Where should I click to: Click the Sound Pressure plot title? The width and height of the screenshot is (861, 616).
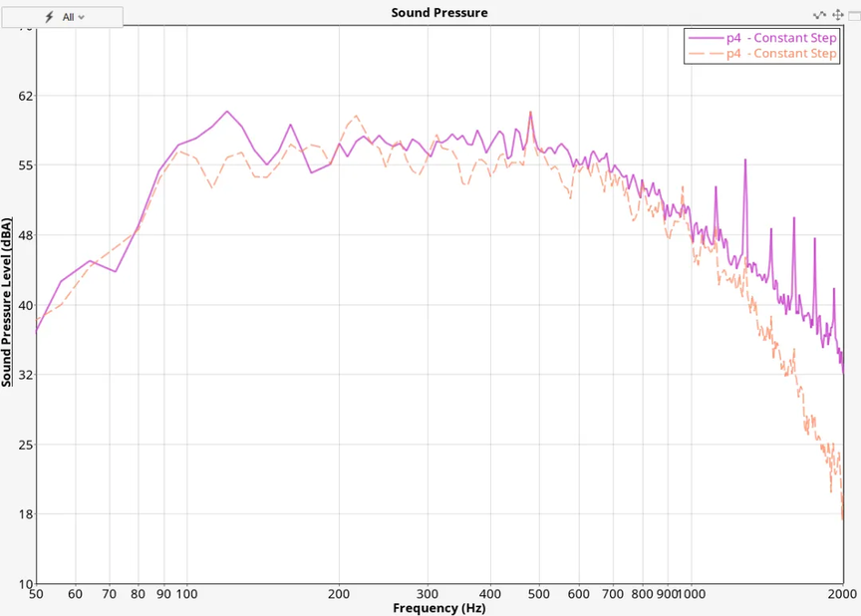point(439,13)
